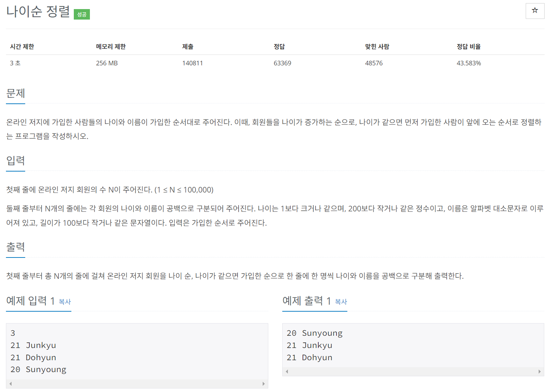Click the 정답 column header
Image resolution: width=553 pixels, height=392 pixels.
[x=279, y=47]
